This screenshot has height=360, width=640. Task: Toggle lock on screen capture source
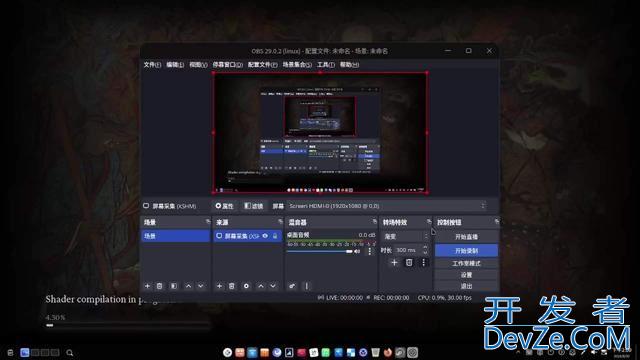275,236
